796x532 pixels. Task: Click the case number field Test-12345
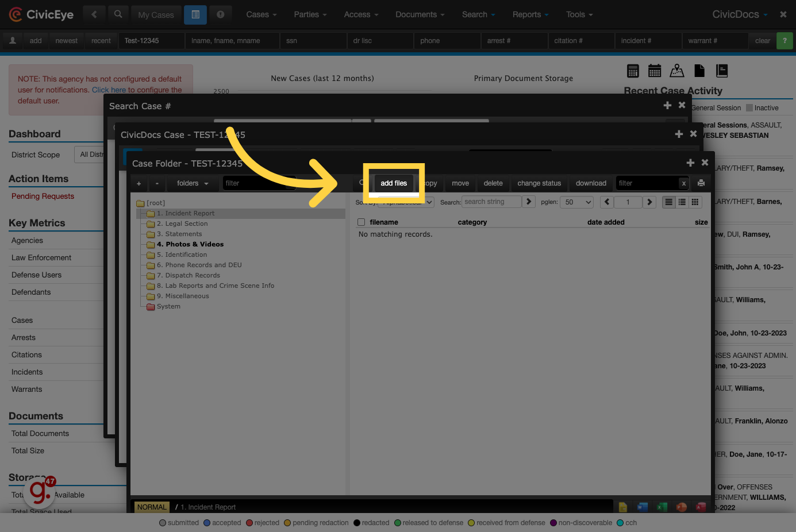point(151,41)
